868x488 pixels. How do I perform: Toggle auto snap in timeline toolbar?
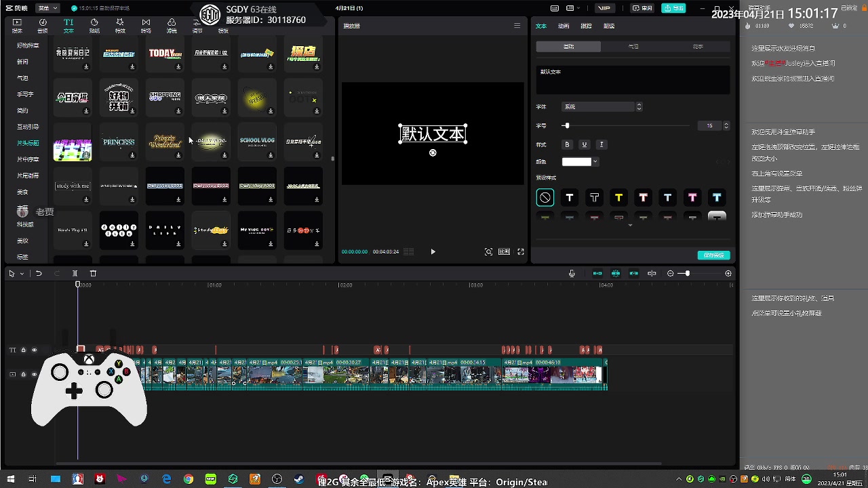point(616,273)
